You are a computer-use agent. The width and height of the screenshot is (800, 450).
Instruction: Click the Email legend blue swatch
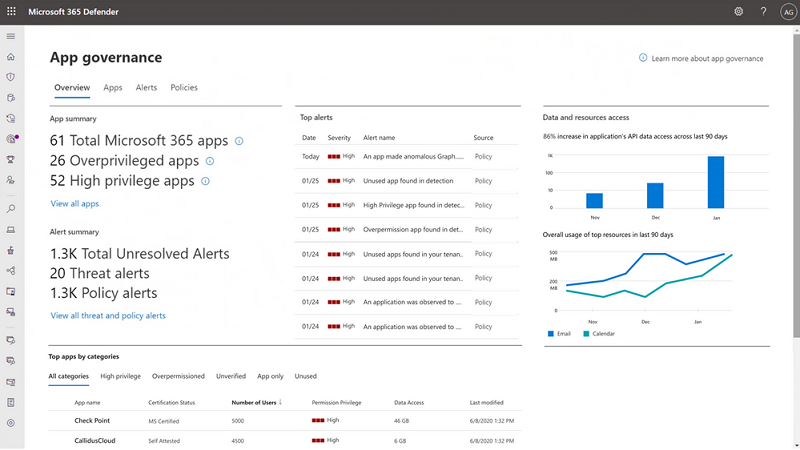coord(551,334)
